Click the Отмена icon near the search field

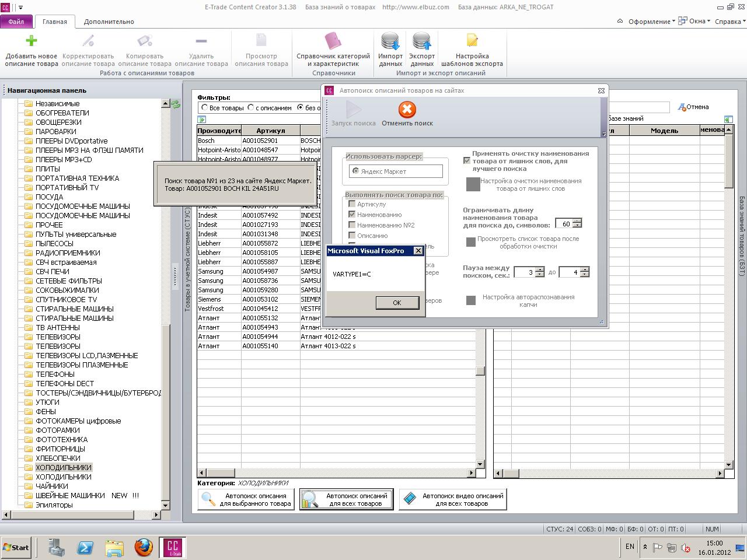(x=682, y=107)
